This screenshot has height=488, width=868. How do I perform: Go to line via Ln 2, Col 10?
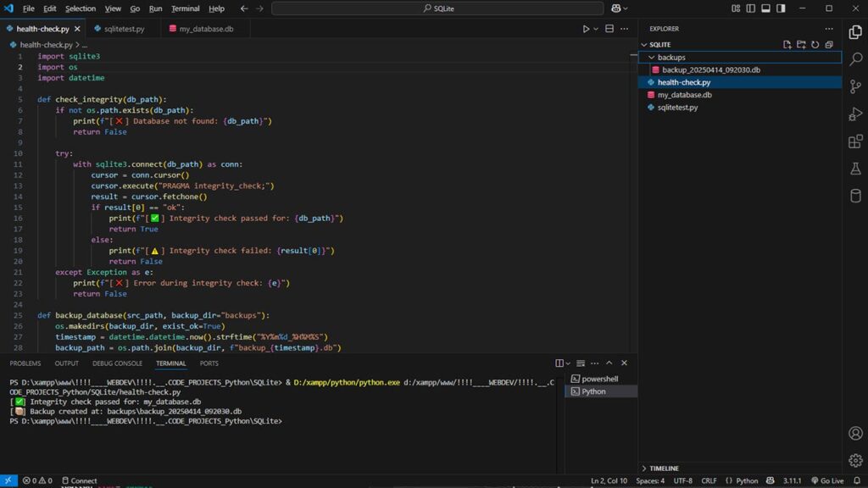click(609, 481)
